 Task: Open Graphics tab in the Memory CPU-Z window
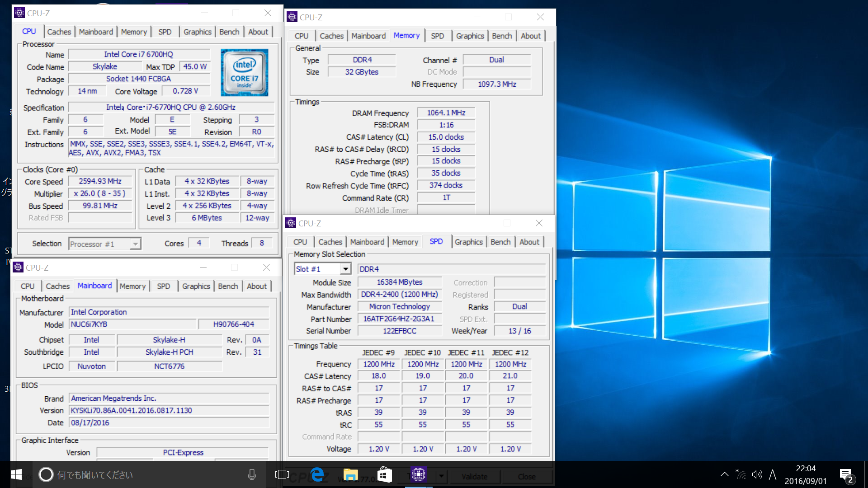pyautogui.click(x=470, y=36)
